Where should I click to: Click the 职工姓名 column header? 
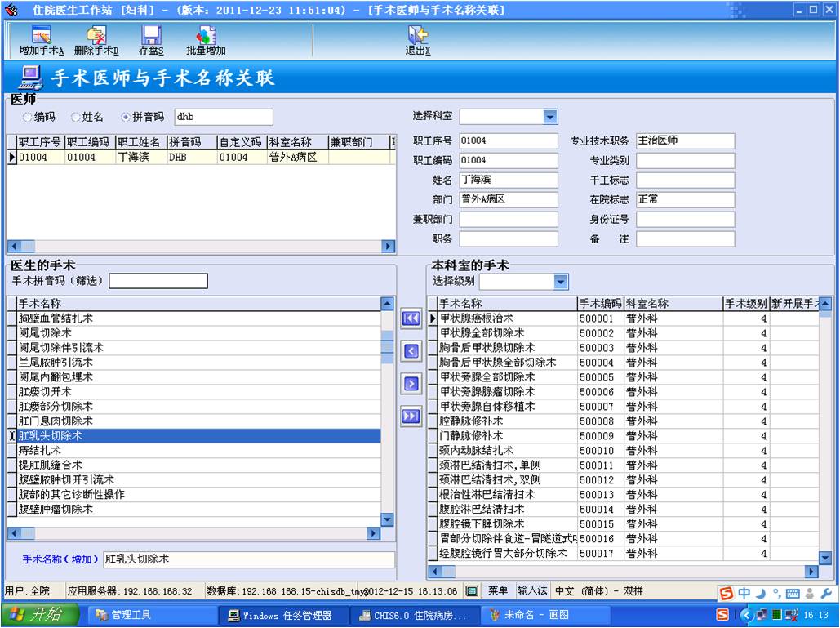[140, 142]
